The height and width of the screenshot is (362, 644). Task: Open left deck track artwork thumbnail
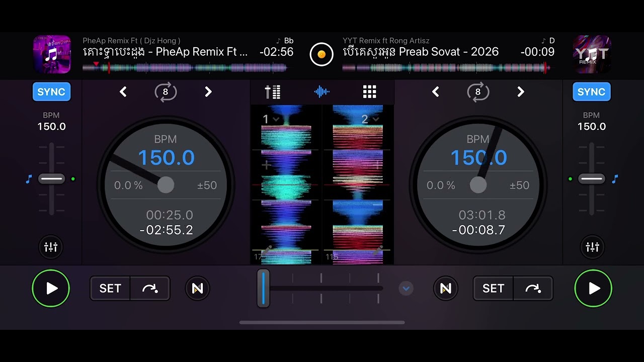52,54
